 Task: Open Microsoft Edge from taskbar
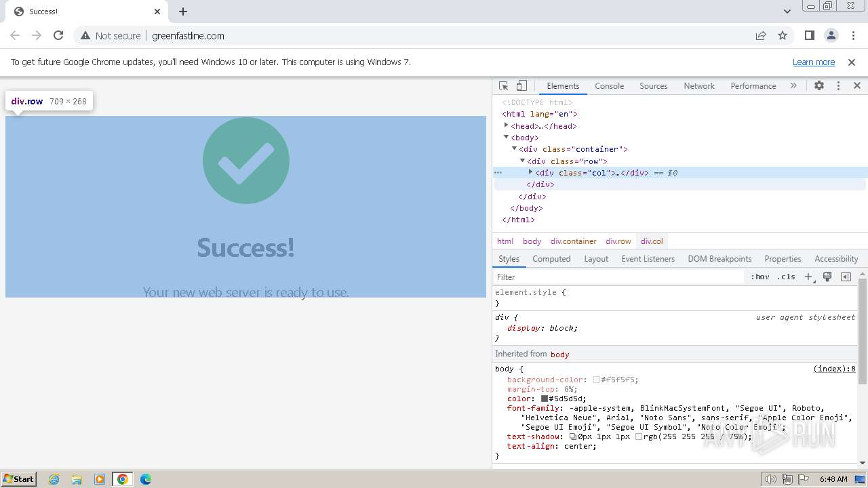click(145, 479)
